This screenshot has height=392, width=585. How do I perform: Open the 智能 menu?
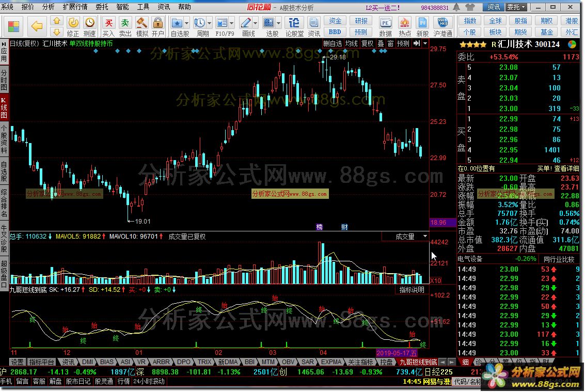122,7
